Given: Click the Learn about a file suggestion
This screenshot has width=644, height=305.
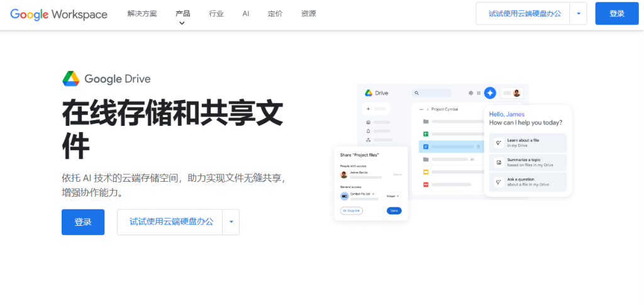Looking at the screenshot, I should [x=528, y=143].
